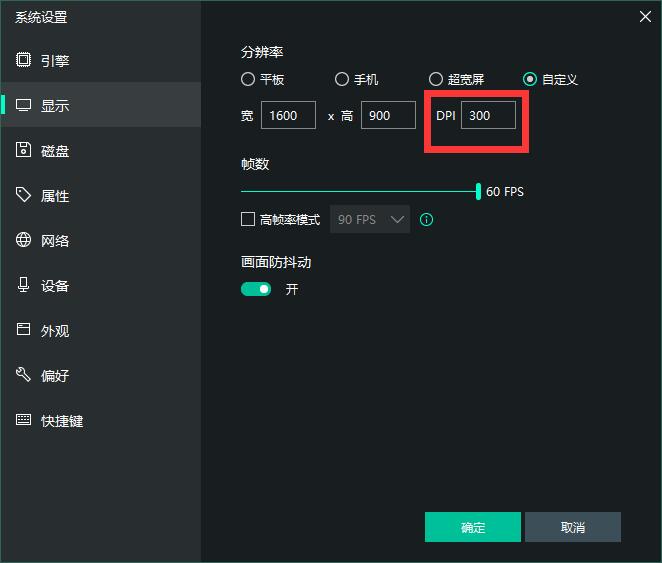Image resolution: width=662 pixels, height=563 pixels.
Task: Click the display (显示) monitor icon
Action: [23, 105]
